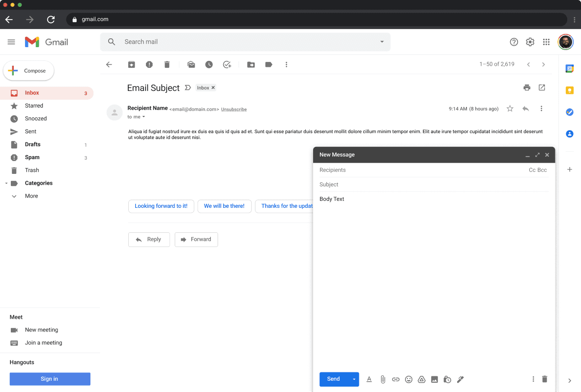Insert files using the Drive icon
Screen dimensions: 581x392
point(421,379)
